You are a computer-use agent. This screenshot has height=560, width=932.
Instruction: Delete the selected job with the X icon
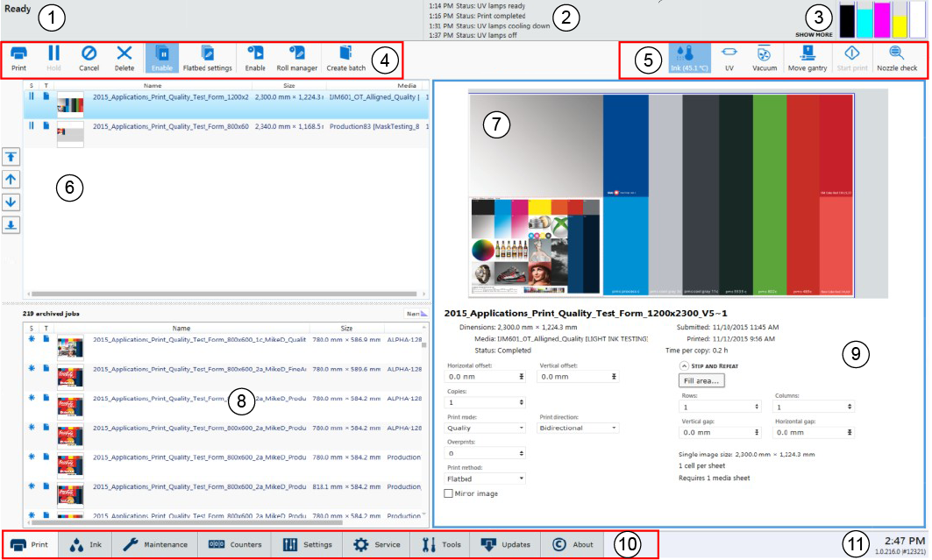pyautogui.click(x=125, y=57)
